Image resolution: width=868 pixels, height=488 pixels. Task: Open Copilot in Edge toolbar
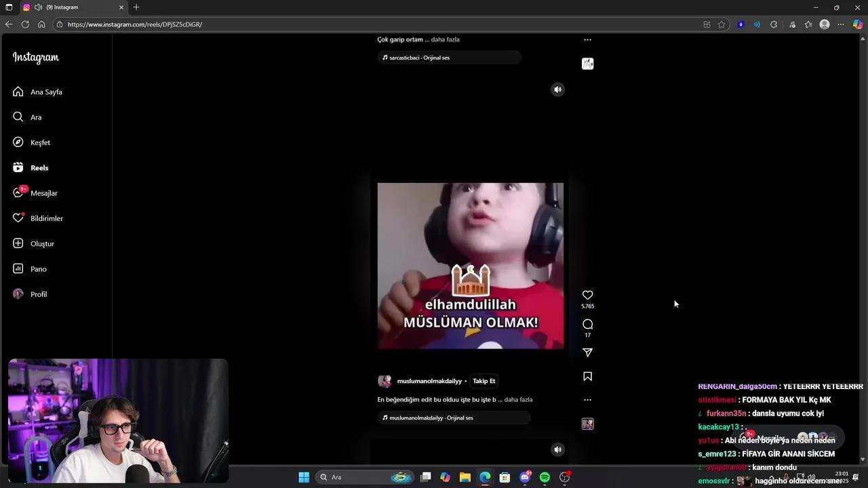pyautogui.click(x=858, y=24)
